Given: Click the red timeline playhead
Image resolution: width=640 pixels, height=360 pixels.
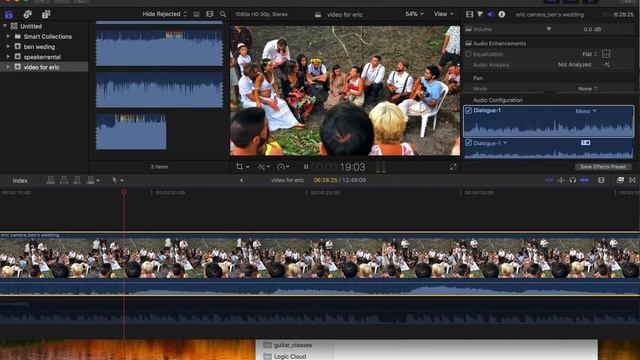Looking at the screenshot, I should (x=124, y=192).
